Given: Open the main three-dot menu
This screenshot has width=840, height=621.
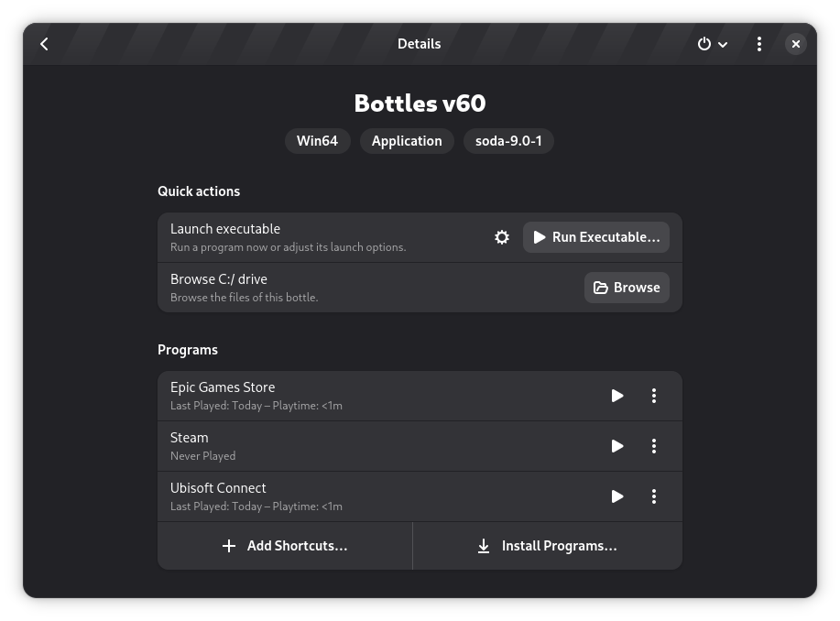Looking at the screenshot, I should pyautogui.click(x=758, y=44).
